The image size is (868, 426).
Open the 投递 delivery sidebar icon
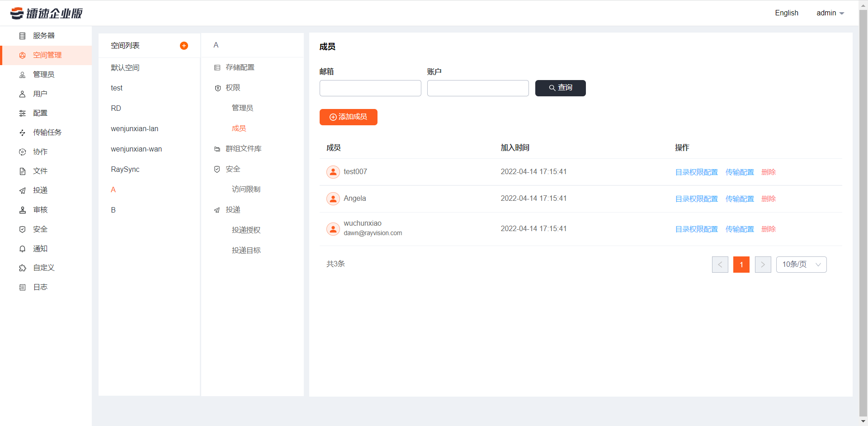click(x=22, y=190)
